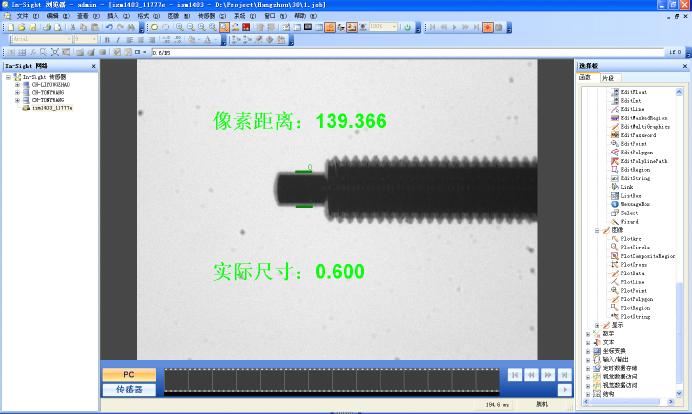The width and height of the screenshot is (692, 414).
Task: Click the palette scrollbar down arrow
Action: 679,393
